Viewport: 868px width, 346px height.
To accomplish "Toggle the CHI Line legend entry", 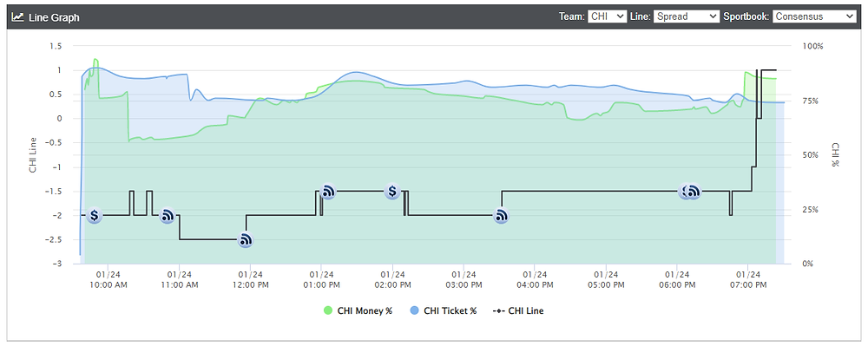I will tap(518, 310).
